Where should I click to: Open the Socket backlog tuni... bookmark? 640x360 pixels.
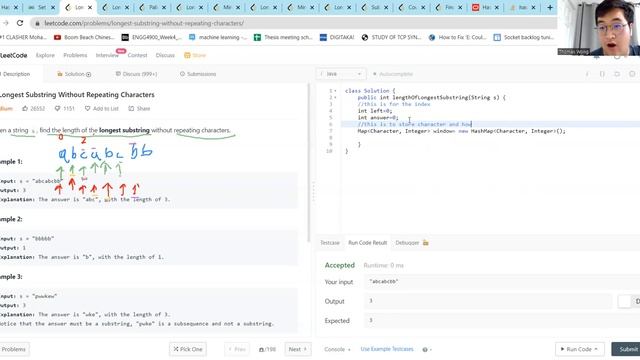point(524,37)
